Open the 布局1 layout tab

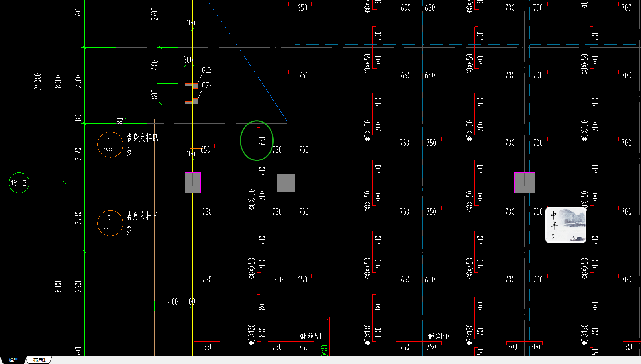[39, 360]
